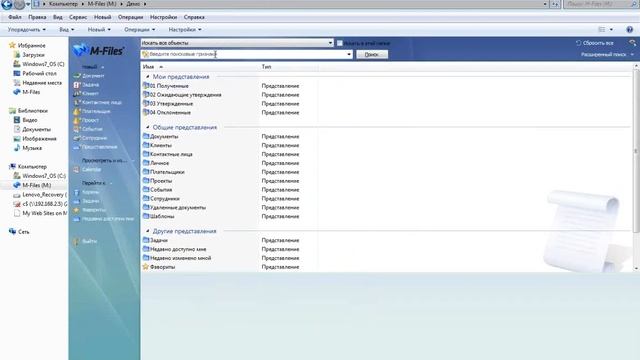The height and width of the screenshot is (360, 640).
Task: Click the Фавориты star icon in list
Action: point(146,267)
